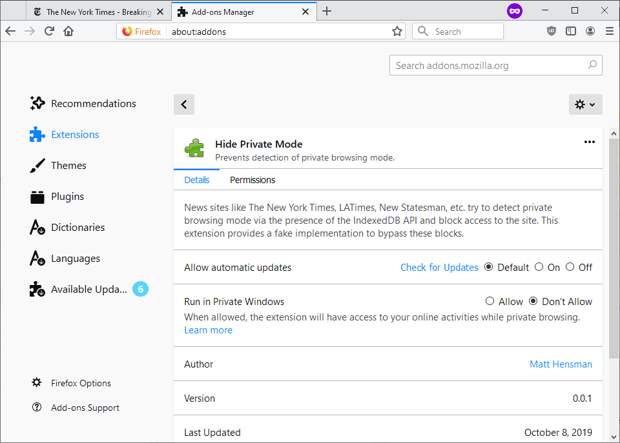Open the three-dot more options menu

click(x=589, y=142)
